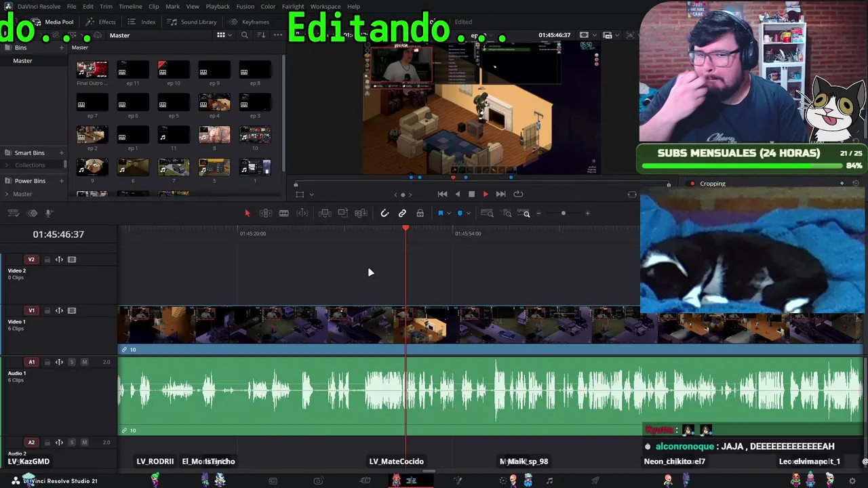Open the Fusion menu

[245, 6]
